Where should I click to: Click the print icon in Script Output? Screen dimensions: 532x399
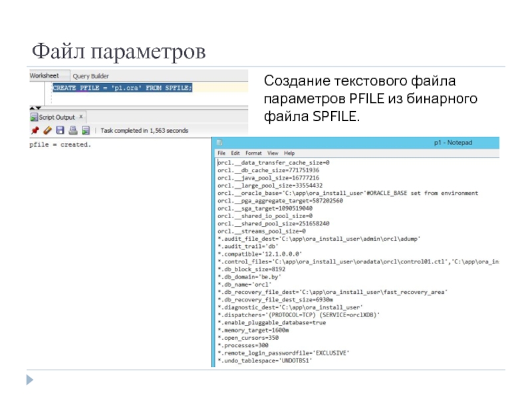[x=74, y=130]
